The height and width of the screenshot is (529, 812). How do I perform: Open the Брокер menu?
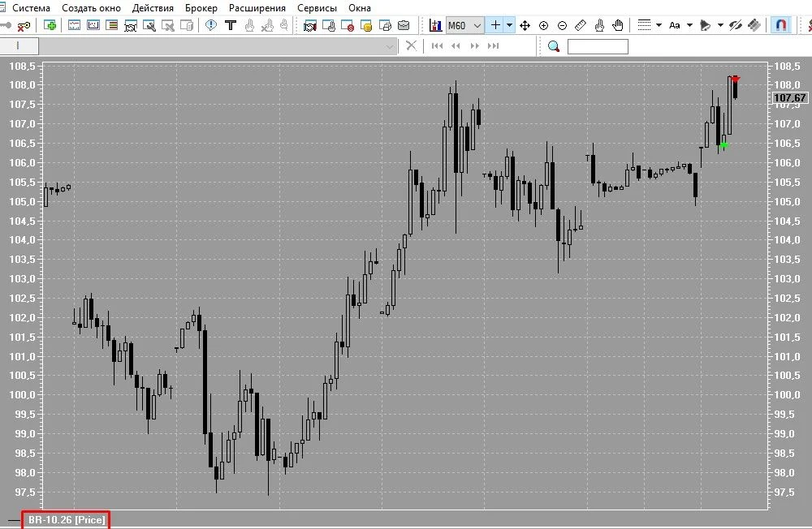201,8
